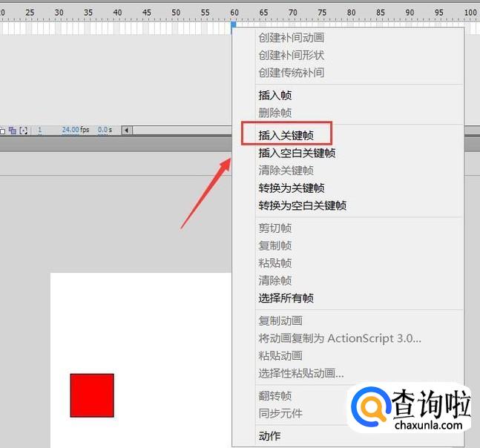The image size is (480, 448).
Task: Click the current frame number 1 field
Action: pyautogui.click(x=39, y=130)
